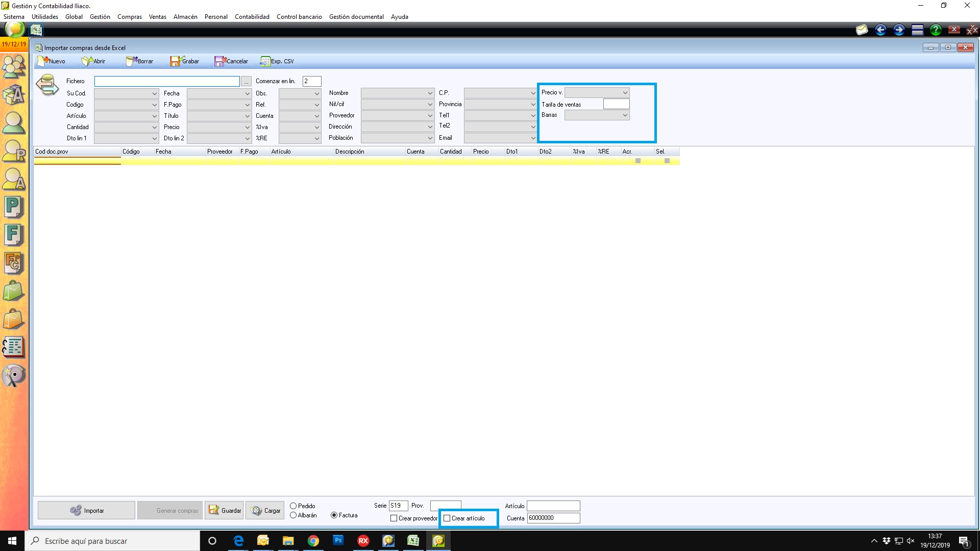This screenshot has width=980, height=551.
Task: Select the Factura radio button
Action: (334, 515)
